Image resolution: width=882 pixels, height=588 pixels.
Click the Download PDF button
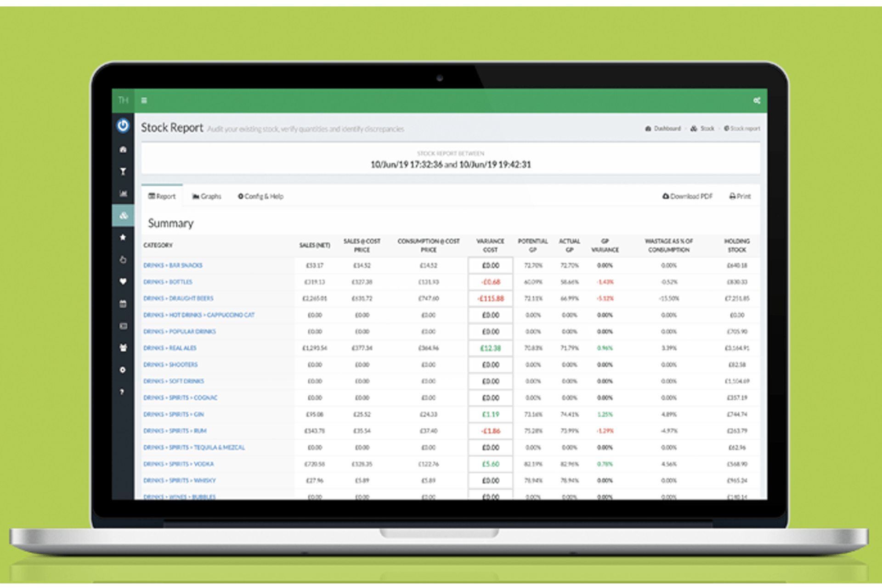pyautogui.click(x=687, y=196)
